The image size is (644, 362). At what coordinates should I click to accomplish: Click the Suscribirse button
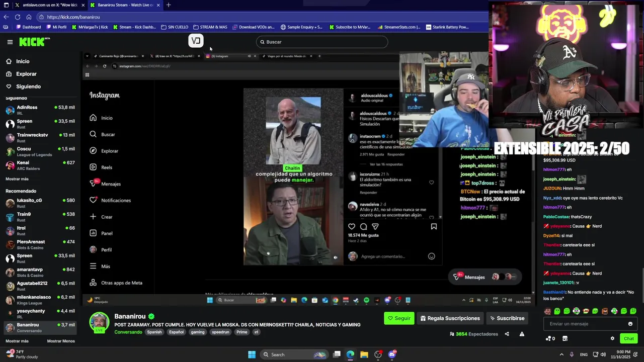click(507, 318)
